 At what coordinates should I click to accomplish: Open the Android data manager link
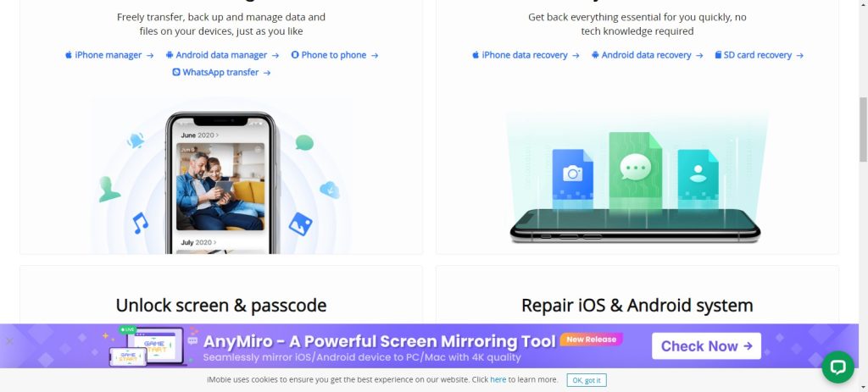[223, 55]
